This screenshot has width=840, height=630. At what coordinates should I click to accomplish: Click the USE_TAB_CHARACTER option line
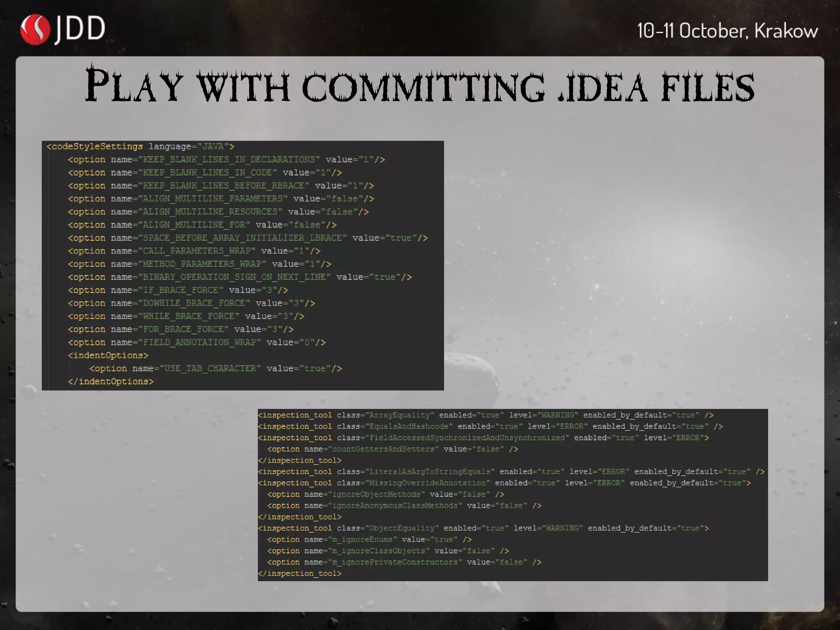tap(216, 368)
